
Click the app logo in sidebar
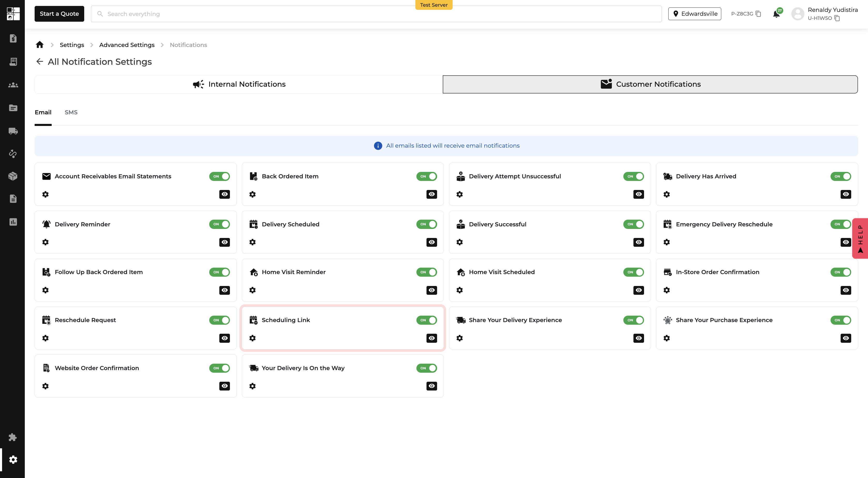tap(13, 14)
